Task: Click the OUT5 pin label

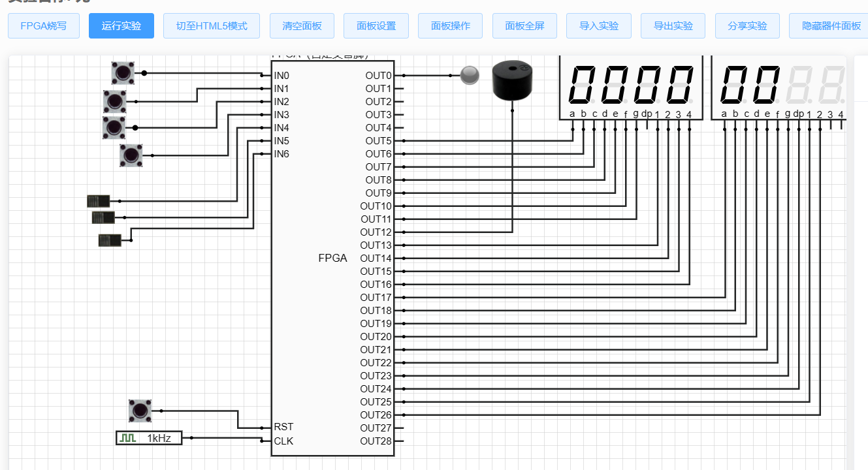Action: point(379,141)
